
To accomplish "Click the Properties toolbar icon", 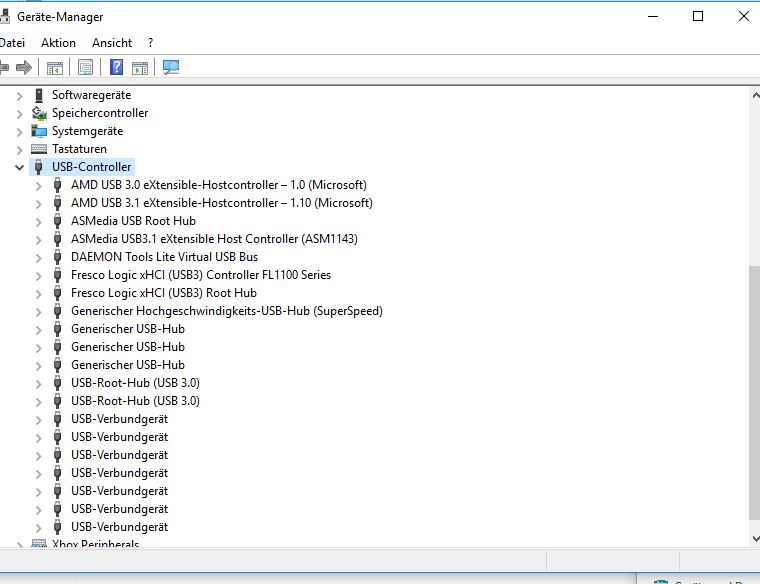I will (x=86, y=67).
